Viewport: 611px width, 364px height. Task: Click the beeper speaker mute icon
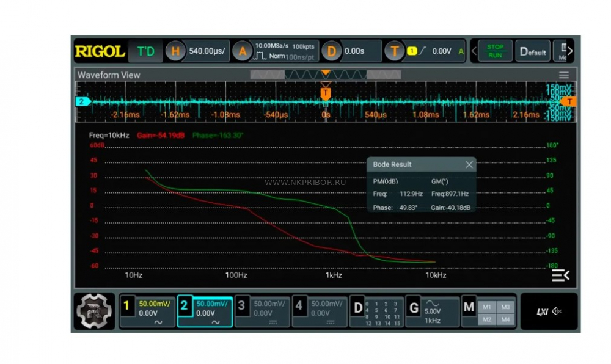pos(557,311)
